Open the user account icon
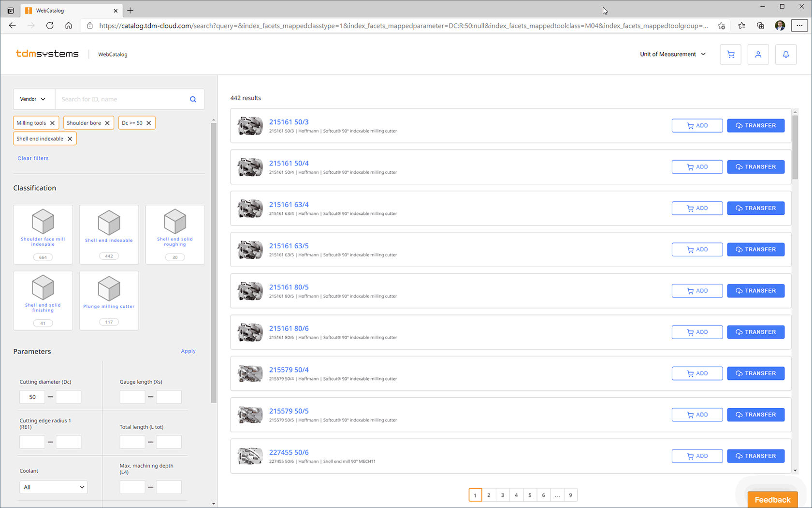 [x=758, y=55]
